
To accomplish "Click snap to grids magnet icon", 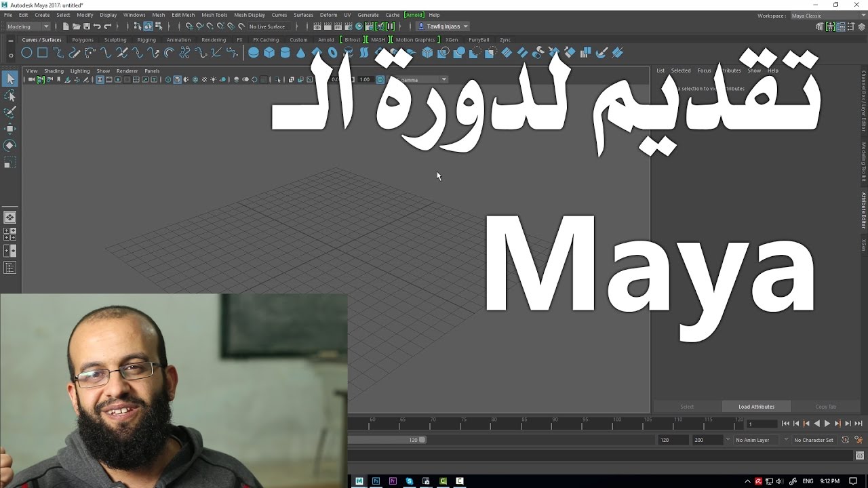I will [x=190, y=26].
